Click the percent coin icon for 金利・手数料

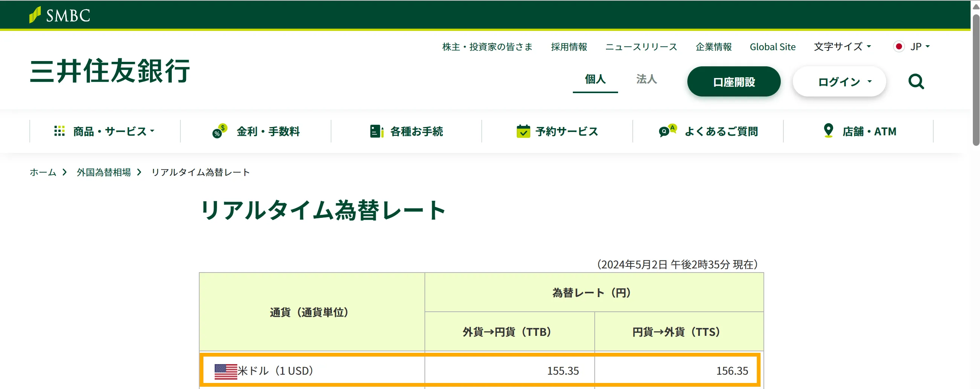(x=220, y=131)
